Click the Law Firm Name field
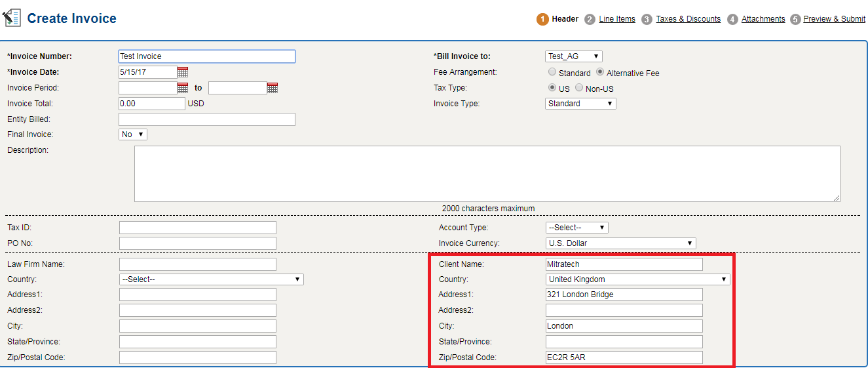The image size is (868, 368). coord(198,264)
